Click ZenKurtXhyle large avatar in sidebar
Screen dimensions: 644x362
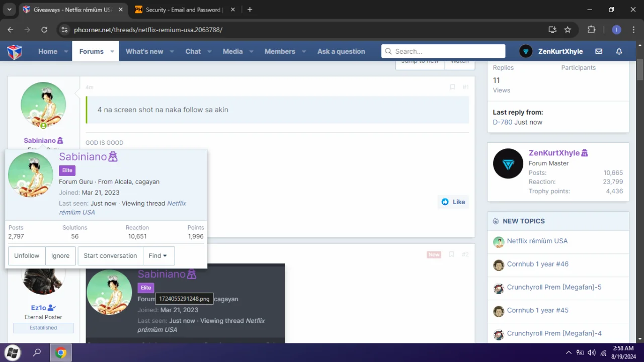click(508, 163)
